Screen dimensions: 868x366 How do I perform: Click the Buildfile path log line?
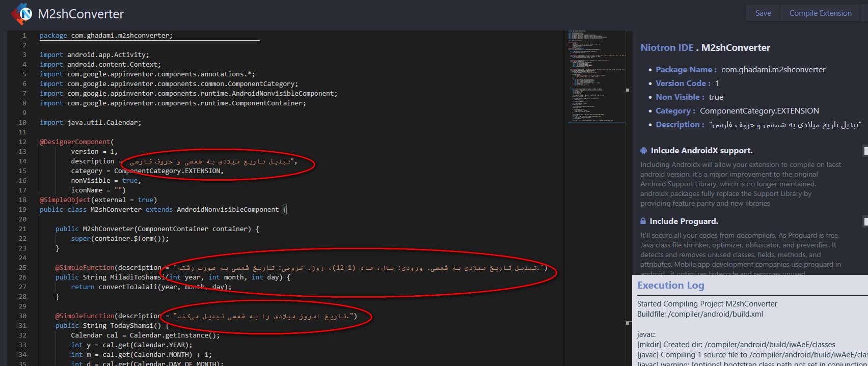700,314
